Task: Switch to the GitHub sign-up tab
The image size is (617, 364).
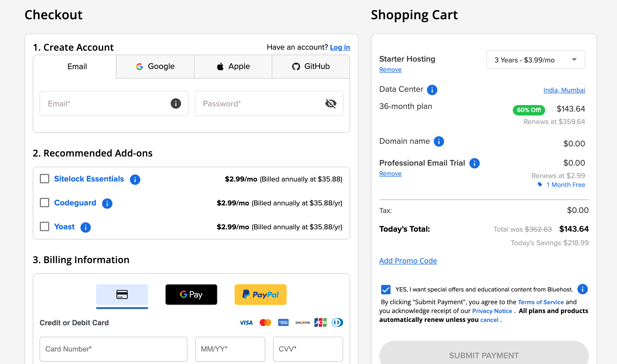Action: [x=311, y=66]
